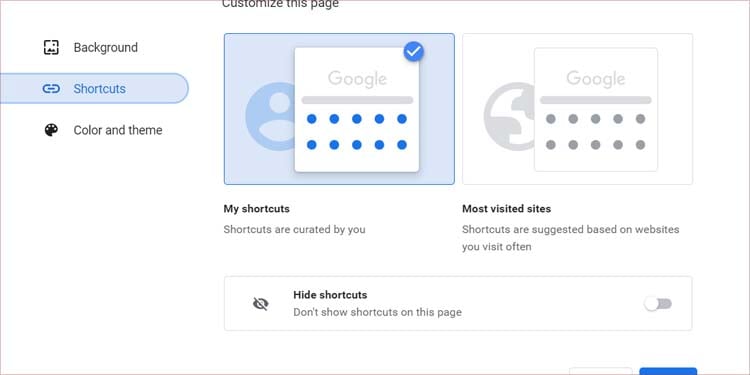Click the blue Done button at bottom
The height and width of the screenshot is (375, 750).
[668, 371]
